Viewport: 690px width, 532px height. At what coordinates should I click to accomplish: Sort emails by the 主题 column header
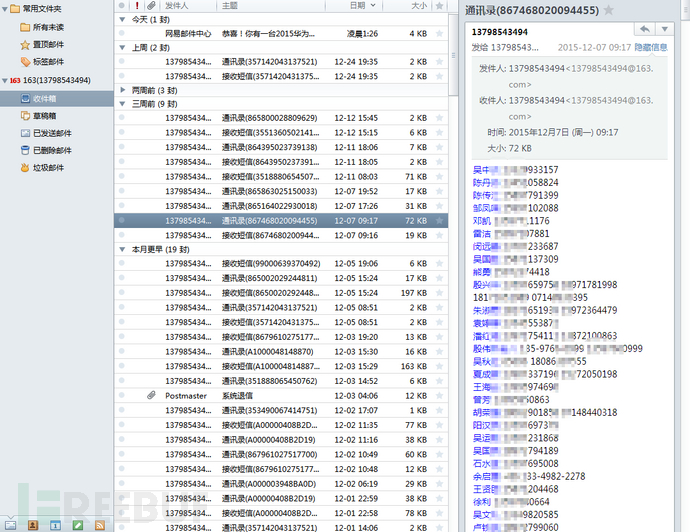click(x=271, y=5)
